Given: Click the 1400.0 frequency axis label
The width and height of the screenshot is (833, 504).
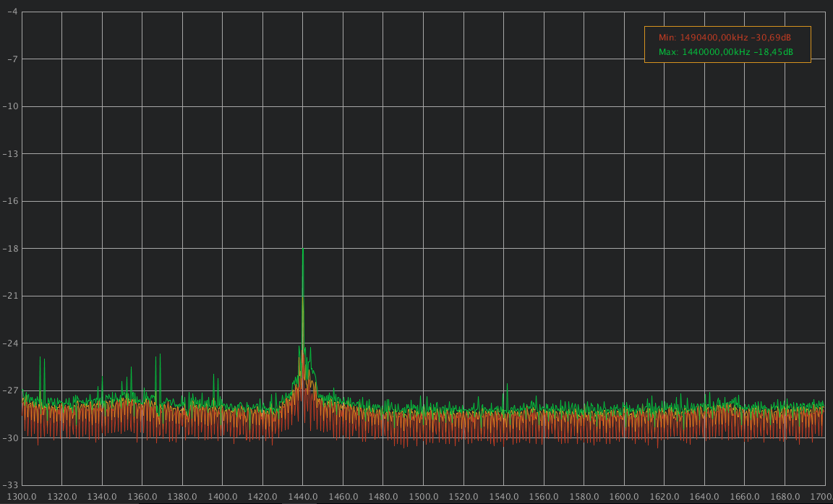Looking at the screenshot, I should click(223, 497).
